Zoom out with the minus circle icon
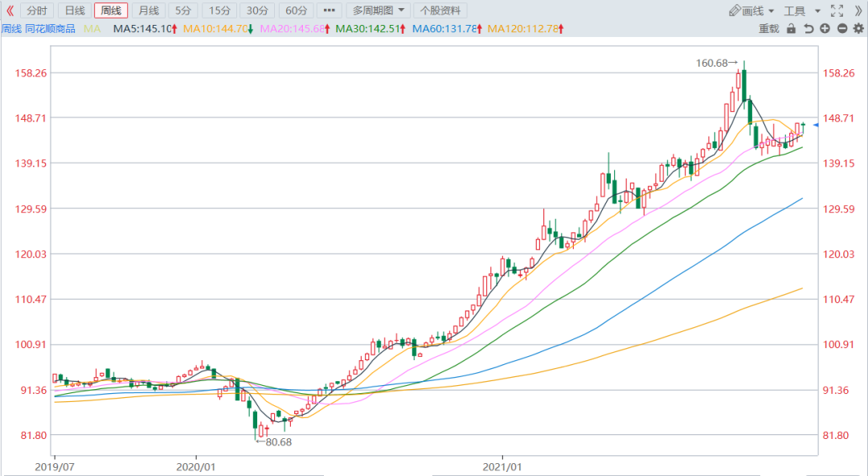This screenshot has height=476, width=868. tap(841, 29)
